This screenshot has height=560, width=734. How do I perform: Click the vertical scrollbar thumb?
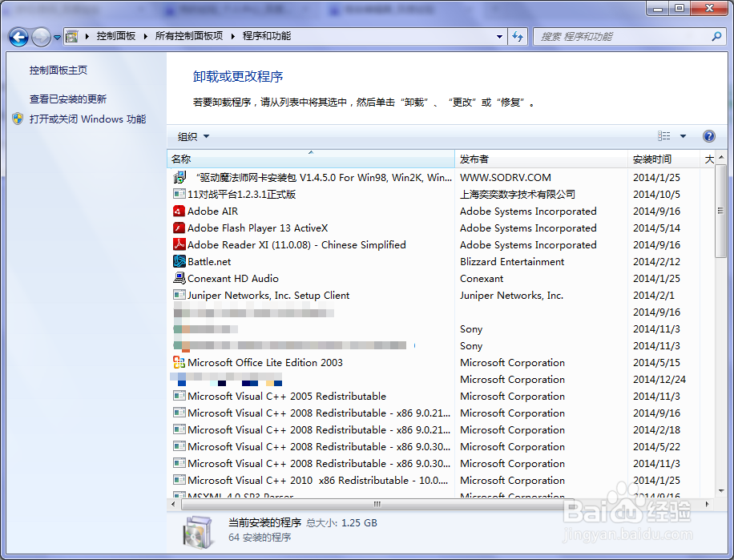coord(721,211)
